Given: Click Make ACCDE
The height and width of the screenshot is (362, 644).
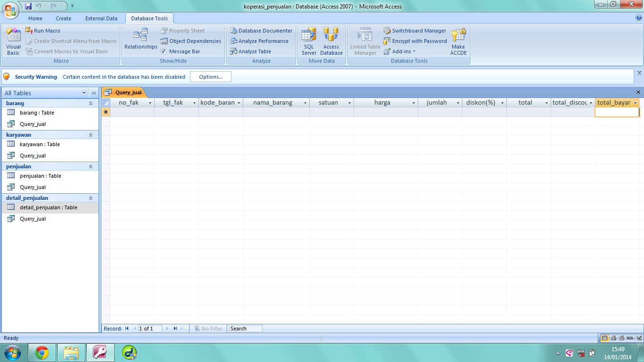Looking at the screenshot, I should tap(458, 41).
